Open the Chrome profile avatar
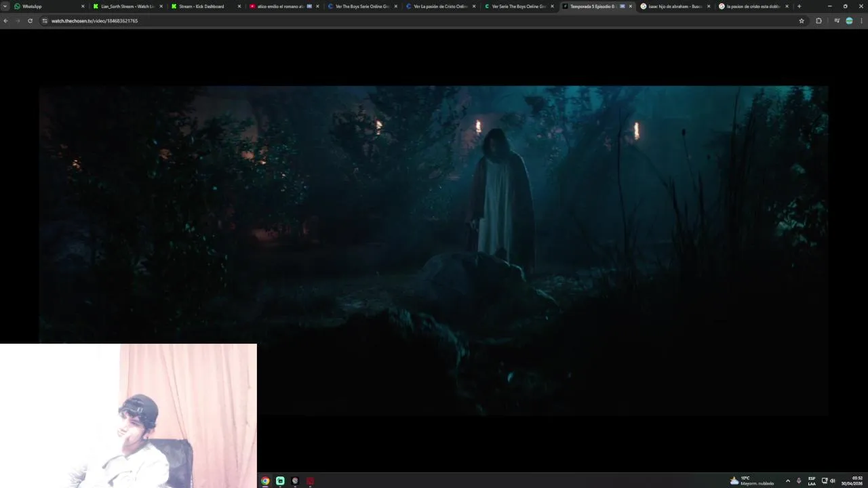This screenshot has width=868, height=488. point(849,21)
